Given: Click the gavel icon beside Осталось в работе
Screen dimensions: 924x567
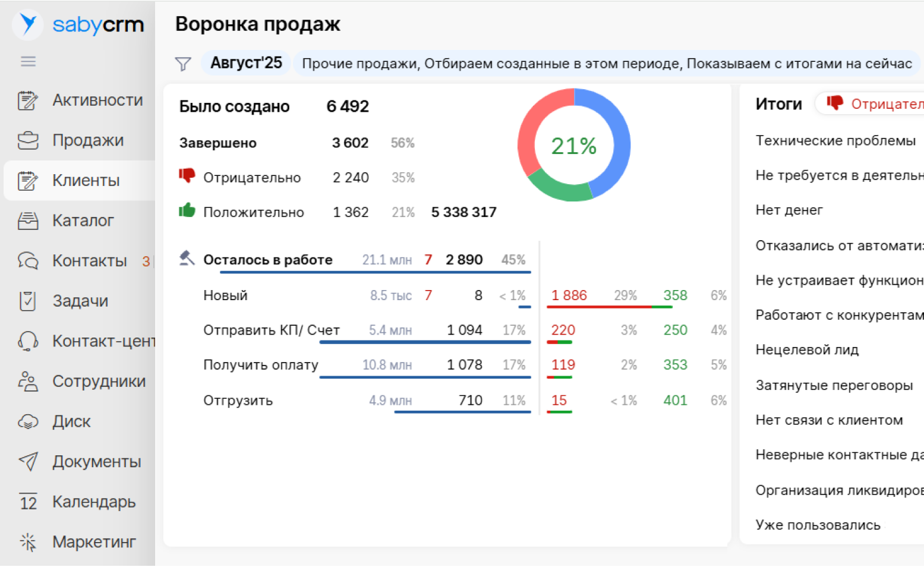Looking at the screenshot, I should pos(187,259).
